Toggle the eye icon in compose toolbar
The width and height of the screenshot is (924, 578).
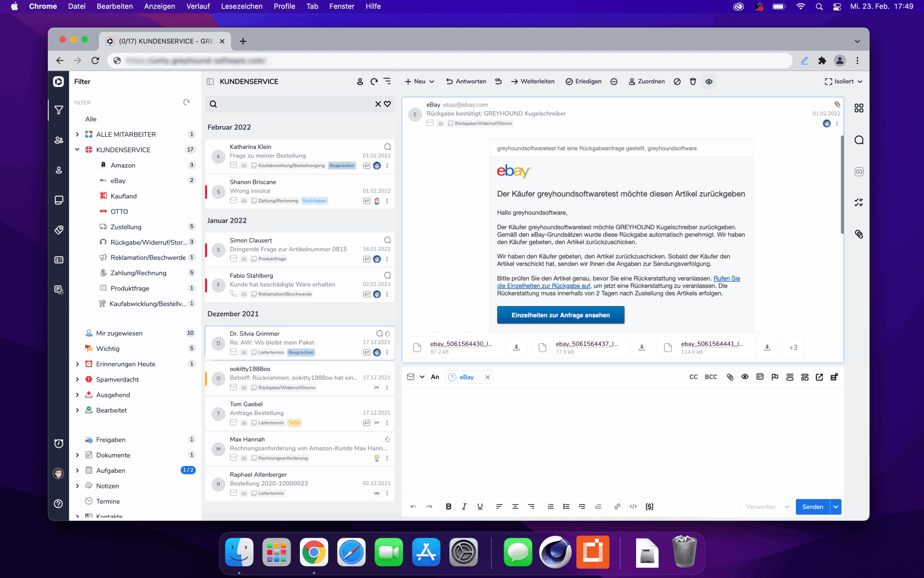pos(745,377)
